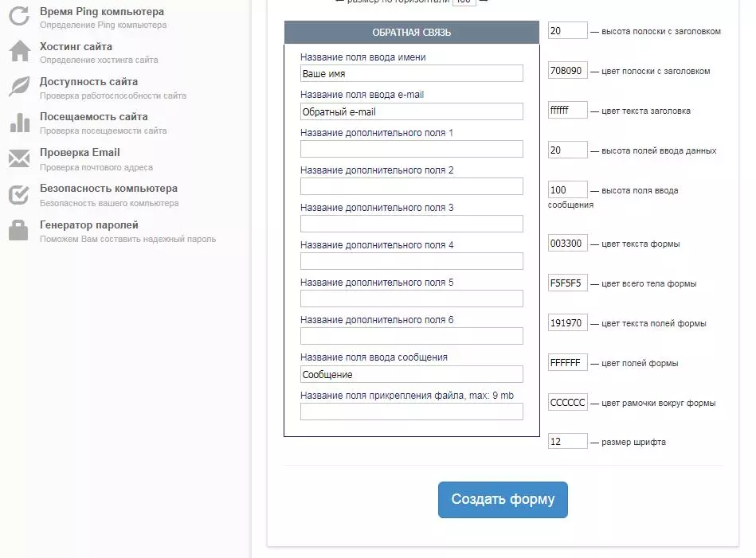The height and width of the screenshot is (558, 756).
Task: Click the высота полей ввода данных input
Action: [567, 150]
